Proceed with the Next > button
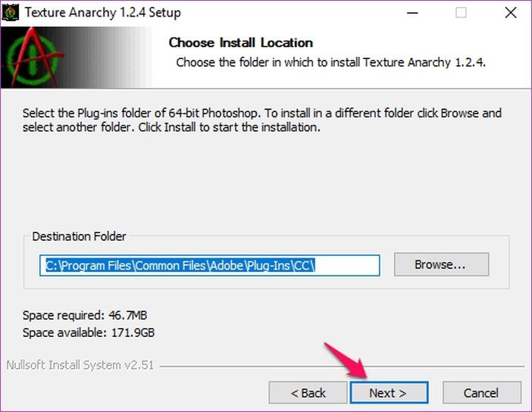Viewport: 532px width, 412px height. 389,392
